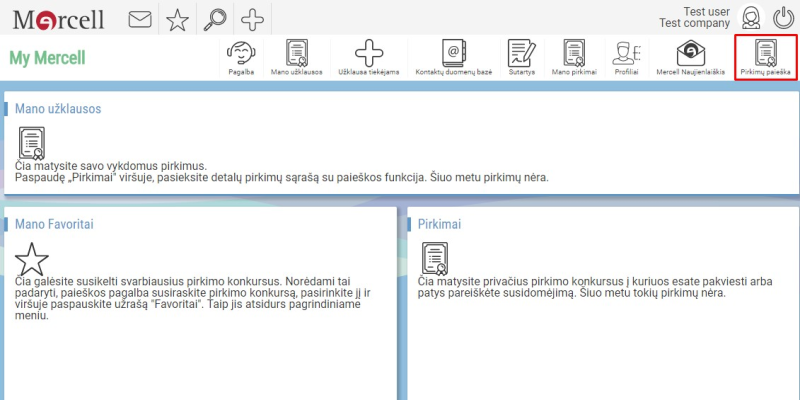Open the user profile avatar icon
The width and height of the screenshot is (800, 400).
(x=750, y=18)
